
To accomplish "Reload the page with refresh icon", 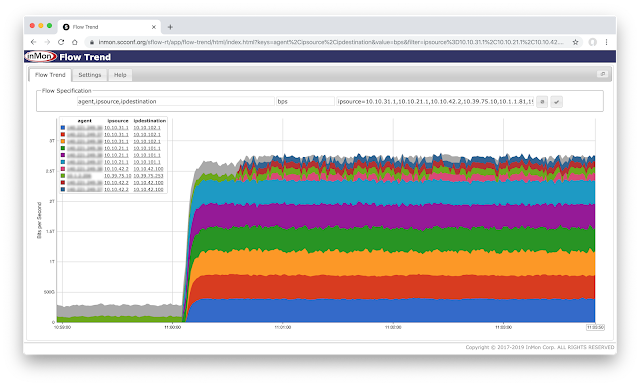I will (x=61, y=42).
